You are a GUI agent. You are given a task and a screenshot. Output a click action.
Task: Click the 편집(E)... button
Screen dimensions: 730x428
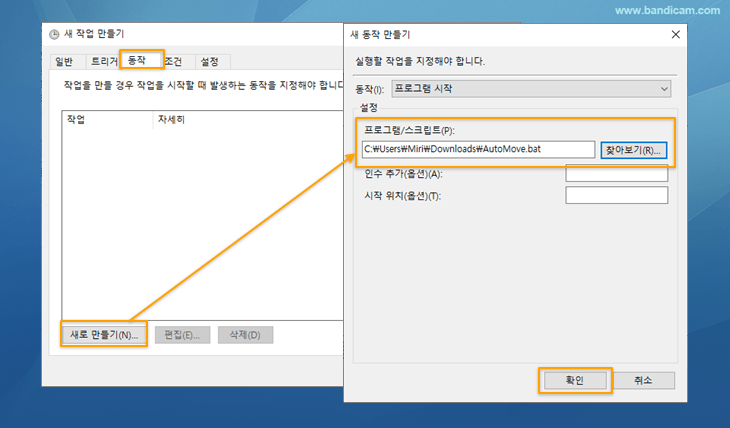[x=182, y=334]
